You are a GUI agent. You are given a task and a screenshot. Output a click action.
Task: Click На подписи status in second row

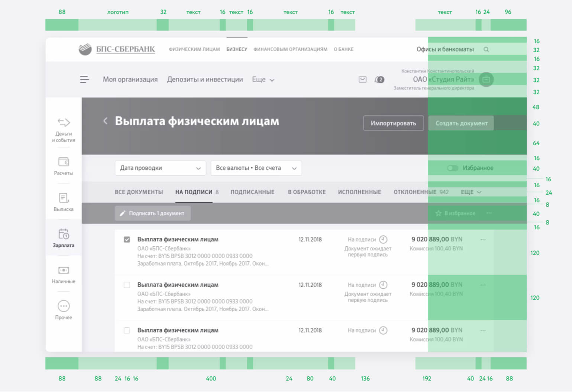[x=362, y=285]
